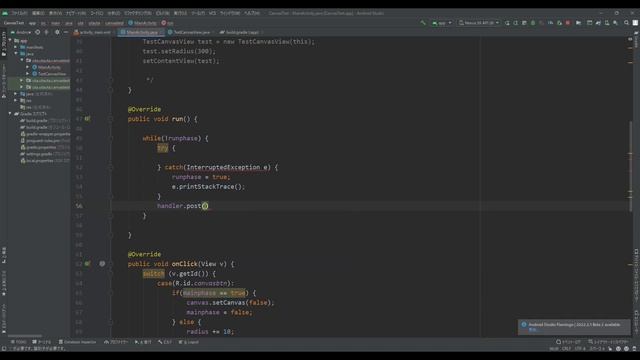The height and width of the screenshot is (360, 640).
Task: Select the MainActivity.java editor tab
Action: (141, 32)
